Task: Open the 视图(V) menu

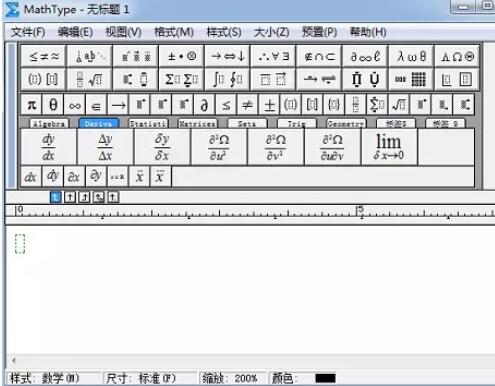Action: [123, 32]
